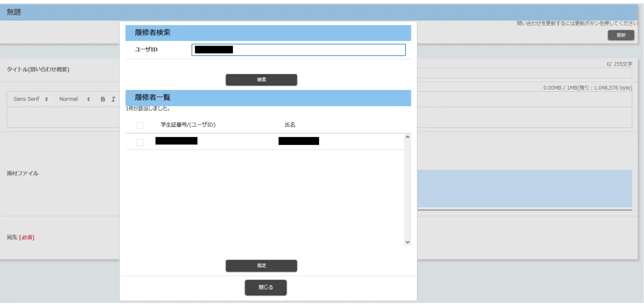644x304 pixels.
Task: Open the Normal text size dropdown
Action: 74,99
